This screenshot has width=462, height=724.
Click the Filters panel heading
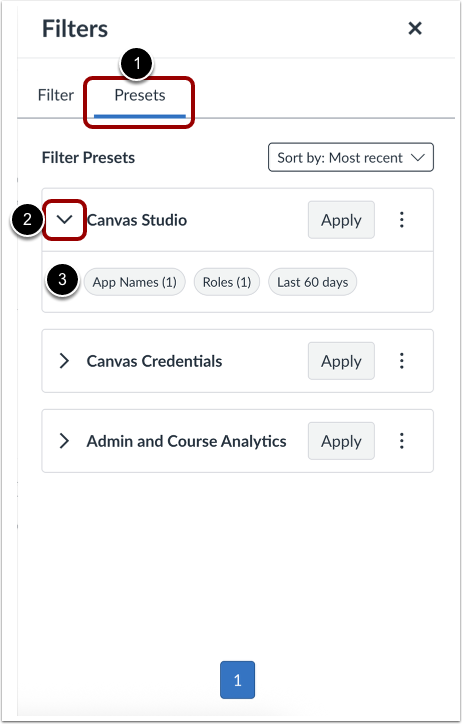click(75, 29)
